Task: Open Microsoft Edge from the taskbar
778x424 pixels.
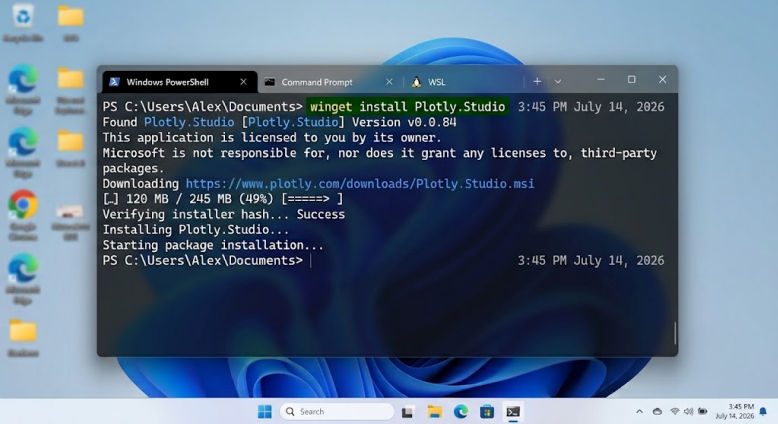Action: (461, 412)
